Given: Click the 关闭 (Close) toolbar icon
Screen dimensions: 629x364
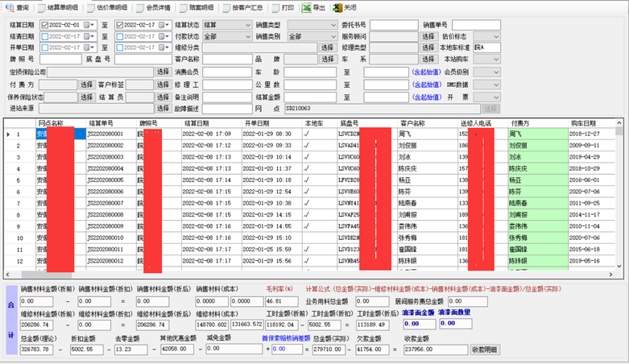Looking at the screenshot, I should point(345,7).
